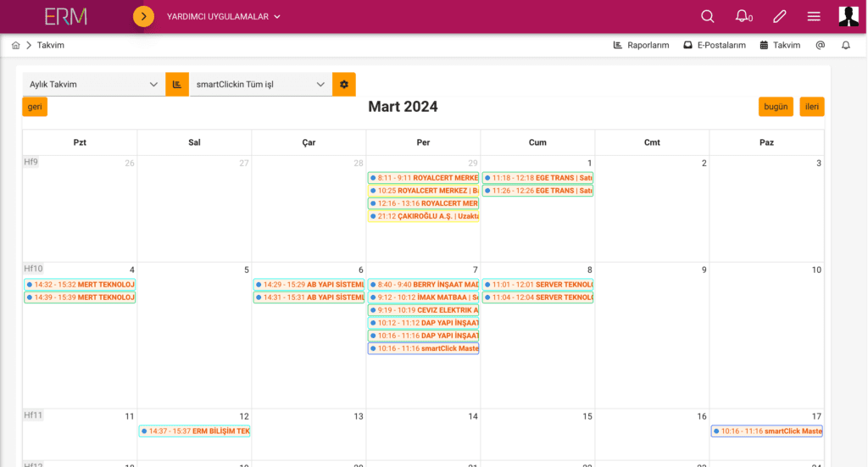Click ileri to go to next month
Image resolution: width=868 pixels, height=467 pixels.
[812, 107]
